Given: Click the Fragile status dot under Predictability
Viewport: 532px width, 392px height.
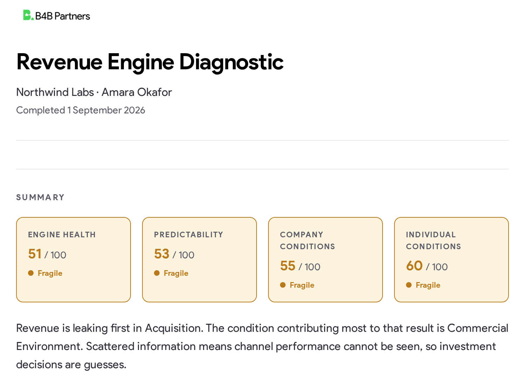Looking at the screenshot, I should point(157,273).
